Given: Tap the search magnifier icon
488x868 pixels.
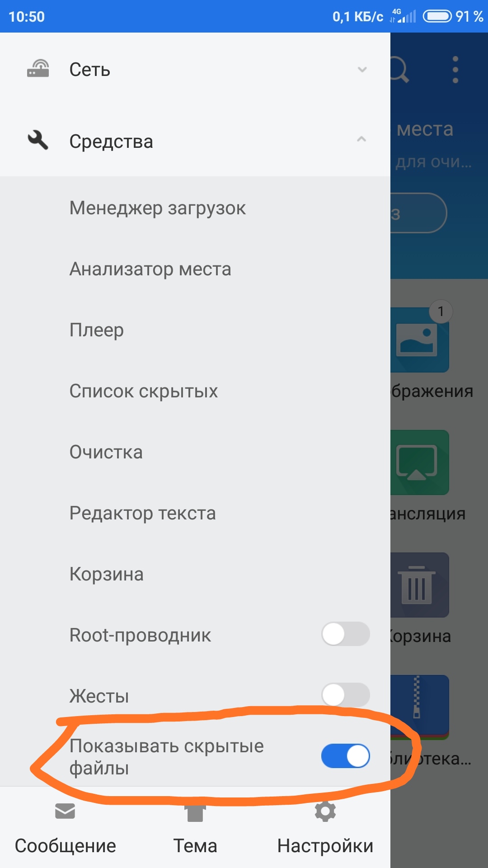Looking at the screenshot, I should (399, 69).
